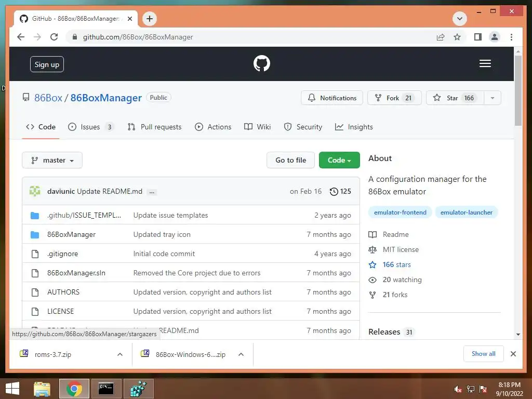532x399 pixels.
Task: Open the green Code dropdown button
Action: (x=339, y=160)
